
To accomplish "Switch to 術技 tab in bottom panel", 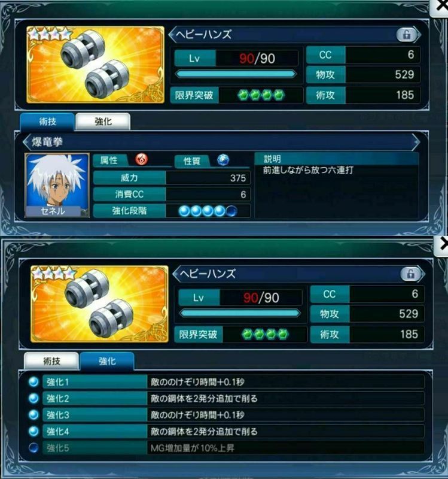I will [51, 361].
